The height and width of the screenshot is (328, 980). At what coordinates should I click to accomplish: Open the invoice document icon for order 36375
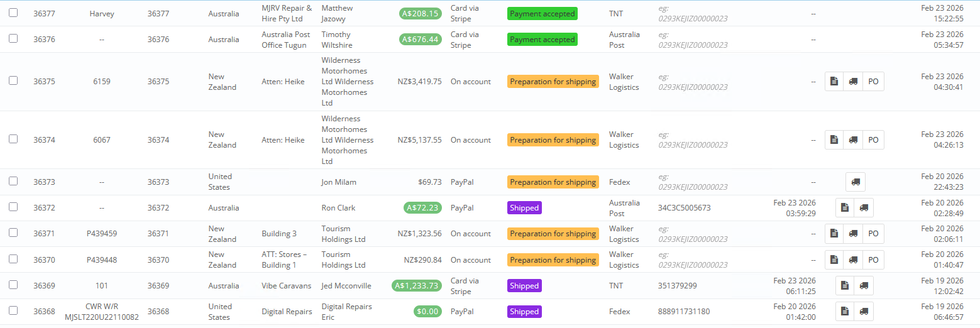(x=834, y=82)
